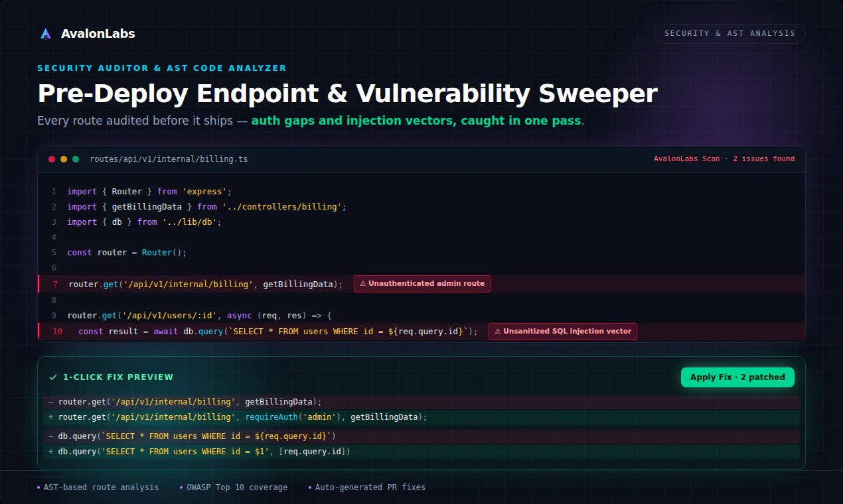Click the Unsanitized SQL injection vector badge
Viewport: 843px width, 504px height.
(563, 331)
